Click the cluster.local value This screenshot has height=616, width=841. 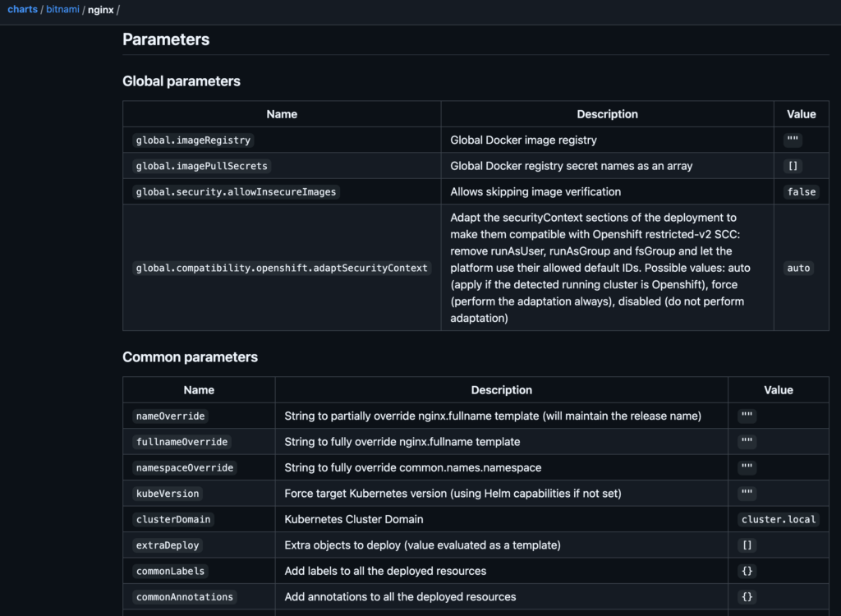[779, 519]
